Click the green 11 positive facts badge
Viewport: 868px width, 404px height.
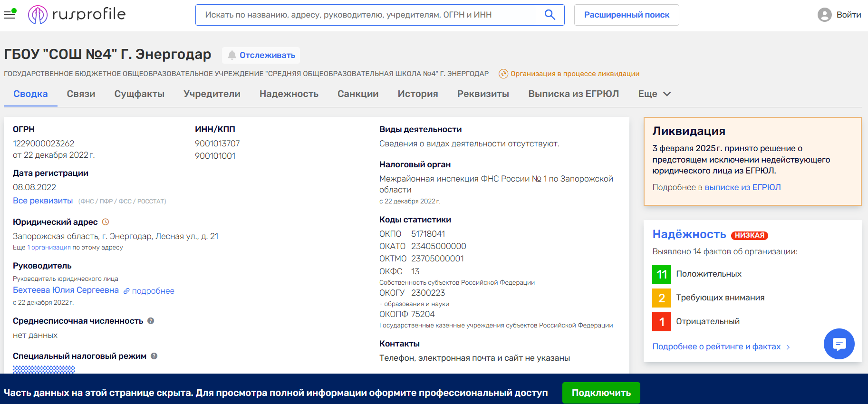tap(662, 274)
